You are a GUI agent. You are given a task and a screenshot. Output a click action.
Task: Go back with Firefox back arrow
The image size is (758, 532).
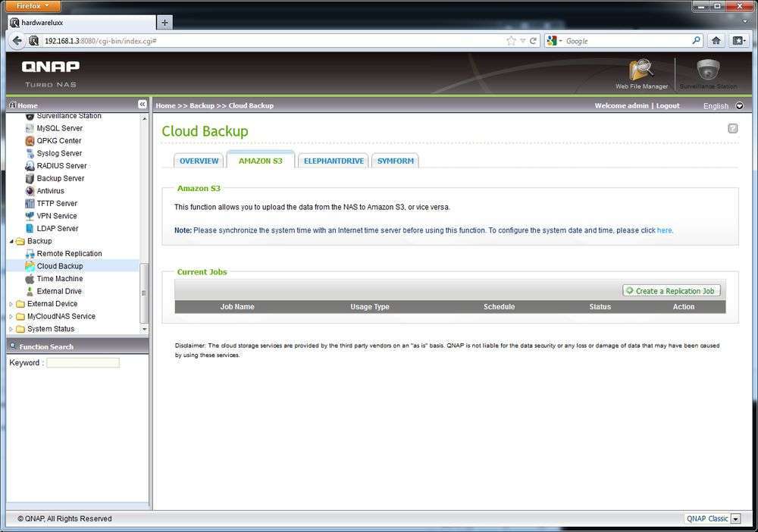[x=17, y=41]
